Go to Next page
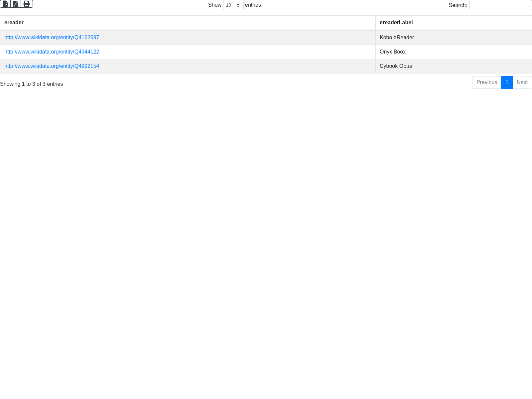This screenshot has width=532, height=399. pyautogui.click(x=522, y=82)
